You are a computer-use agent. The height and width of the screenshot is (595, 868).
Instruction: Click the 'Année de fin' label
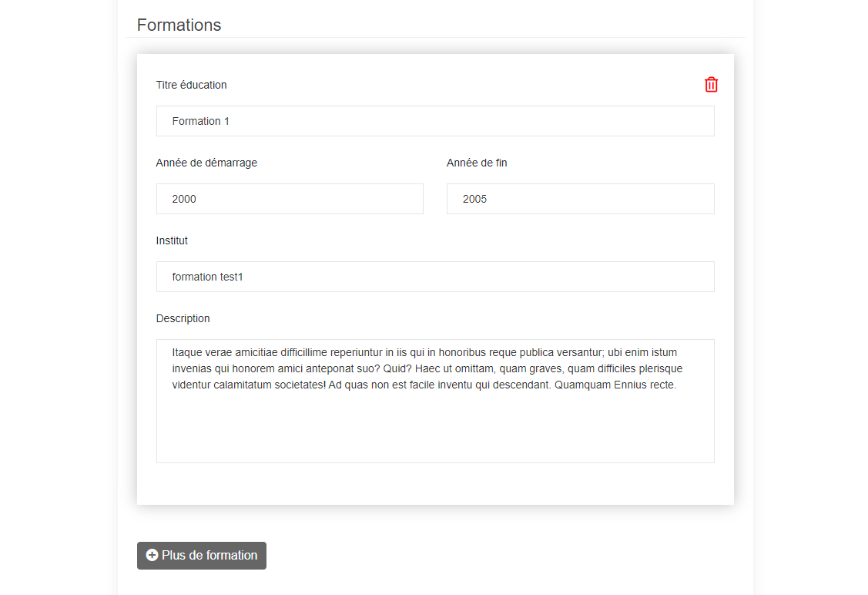(x=477, y=163)
